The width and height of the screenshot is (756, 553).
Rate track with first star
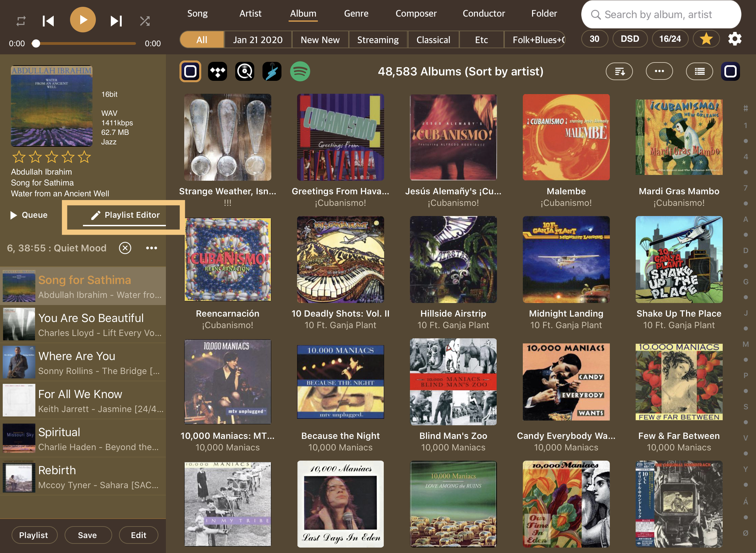[x=19, y=157]
